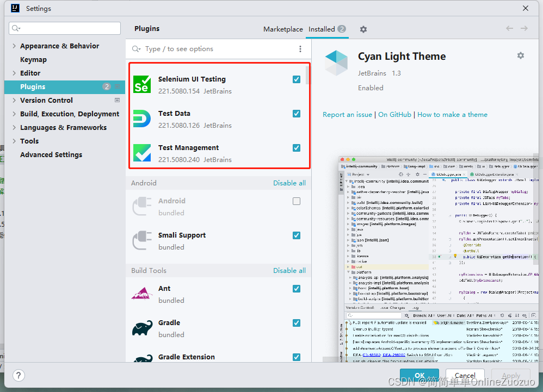Image resolution: width=543 pixels, height=392 pixels.
Task: Click the plugin search magnifier icon
Action: (x=136, y=49)
